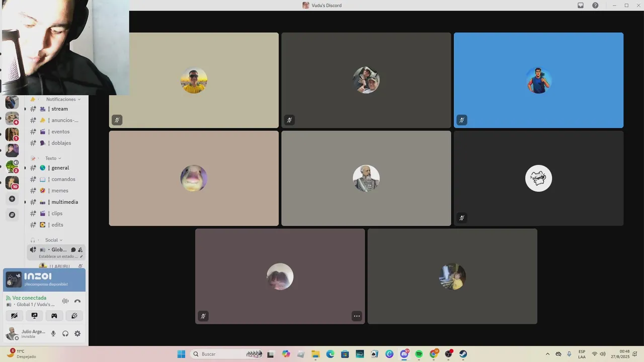Click the taskbar Buscar search box

click(226, 354)
